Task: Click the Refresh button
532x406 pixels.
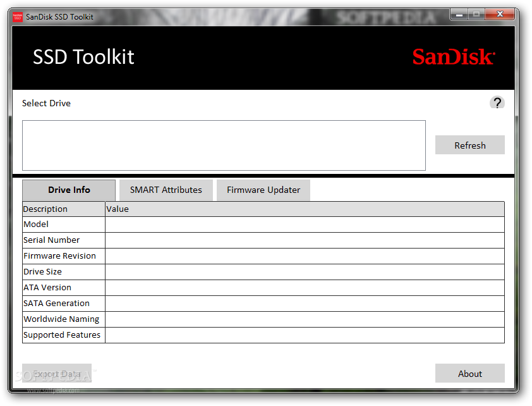Action: 470,145
